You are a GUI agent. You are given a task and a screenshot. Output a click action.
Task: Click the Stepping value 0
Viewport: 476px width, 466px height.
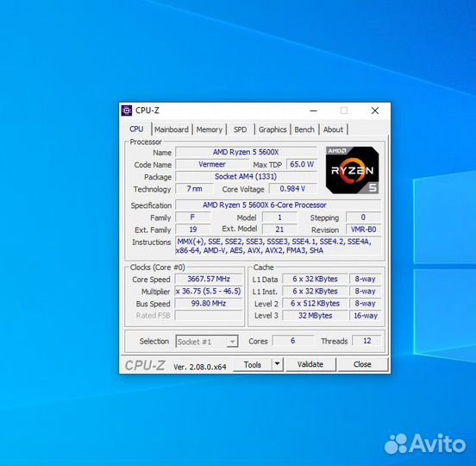coord(364,217)
